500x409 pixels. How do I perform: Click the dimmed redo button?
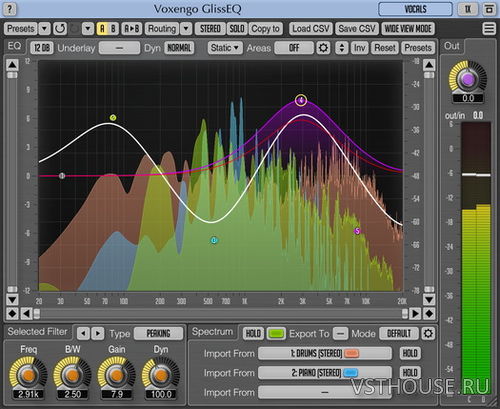[x=75, y=29]
